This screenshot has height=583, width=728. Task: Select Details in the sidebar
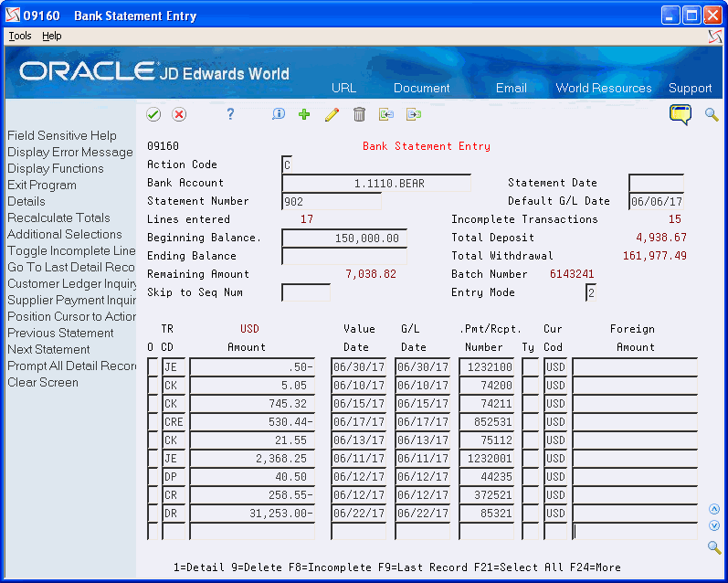click(x=26, y=201)
